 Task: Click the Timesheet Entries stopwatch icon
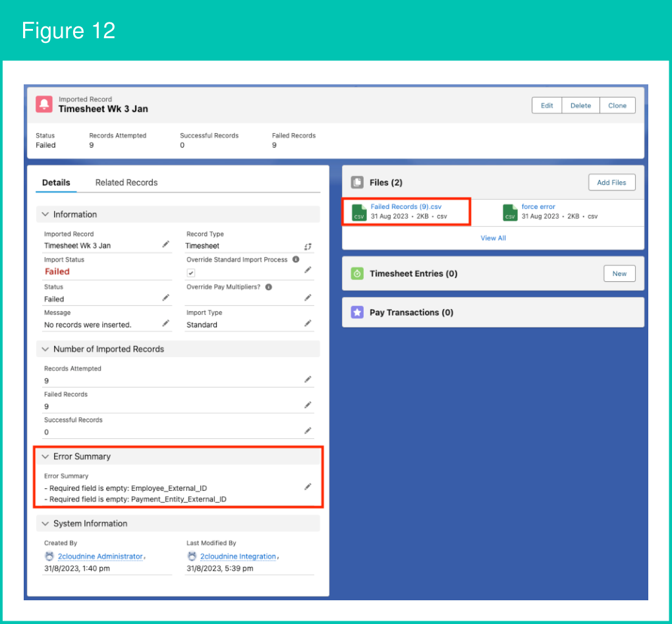(357, 273)
